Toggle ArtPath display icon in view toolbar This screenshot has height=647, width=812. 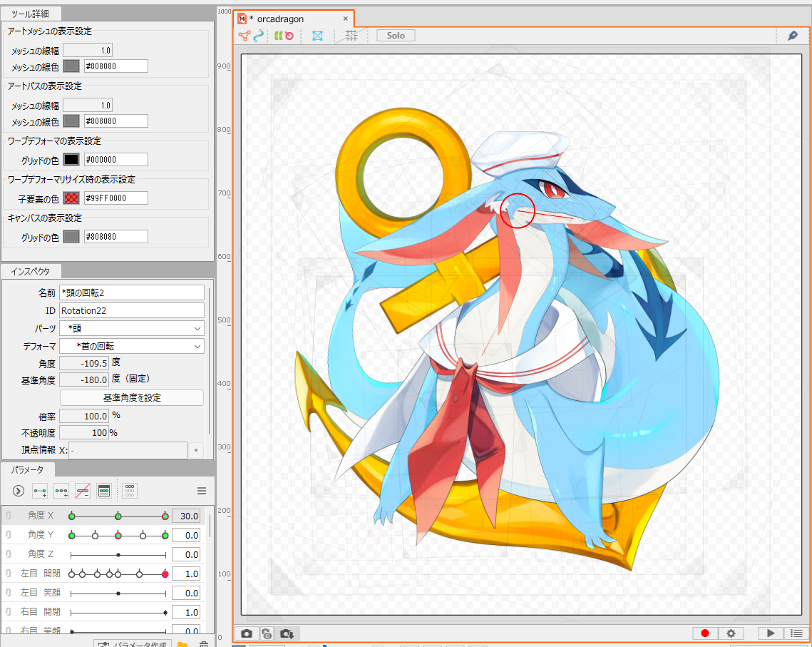click(x=258, y=36)
